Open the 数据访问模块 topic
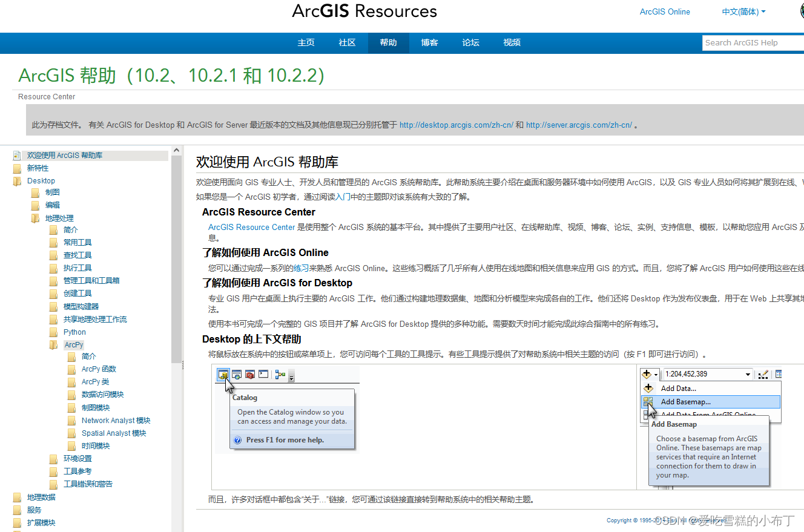Viewport: 804px width, 532px height. coord(102,395)
